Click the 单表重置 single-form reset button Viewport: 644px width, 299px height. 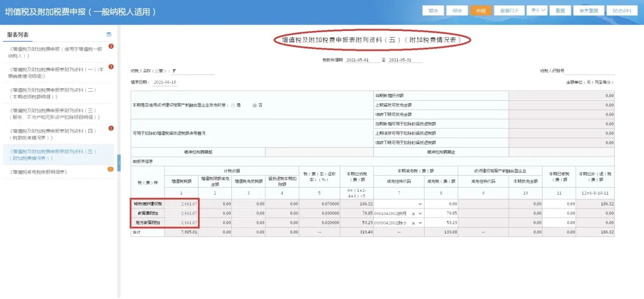[589, 11]
